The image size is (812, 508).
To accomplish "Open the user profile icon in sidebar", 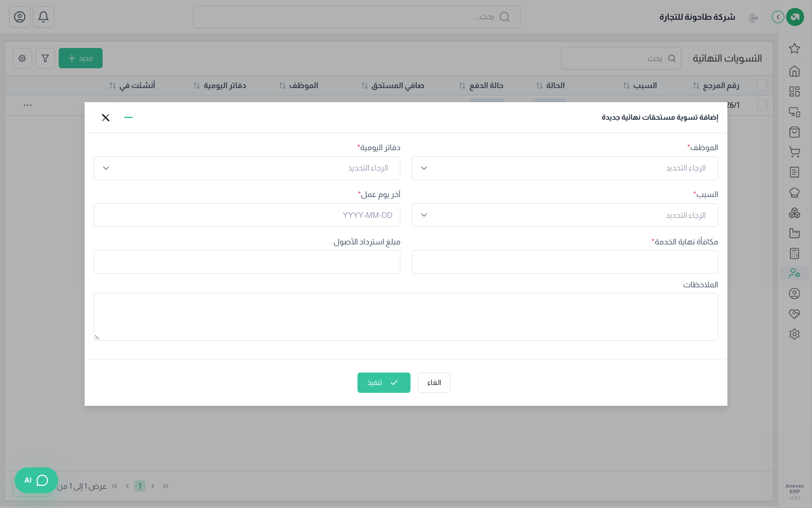I will point(795,294).
